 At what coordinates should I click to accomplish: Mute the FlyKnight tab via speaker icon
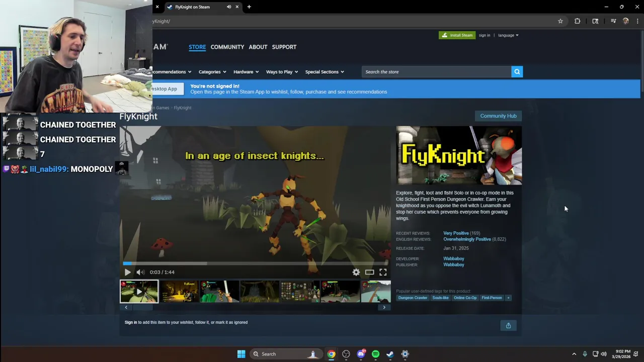point(229,7)
